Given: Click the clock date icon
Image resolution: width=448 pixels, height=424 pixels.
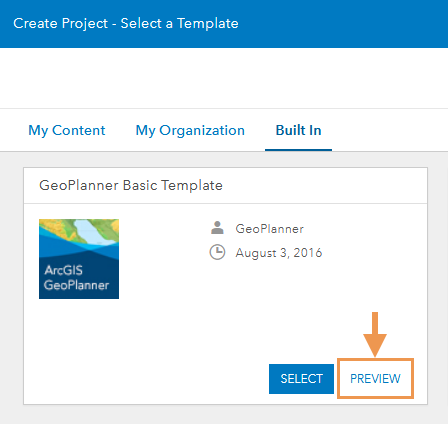Looking at the screenshot, I should [217, 252].
